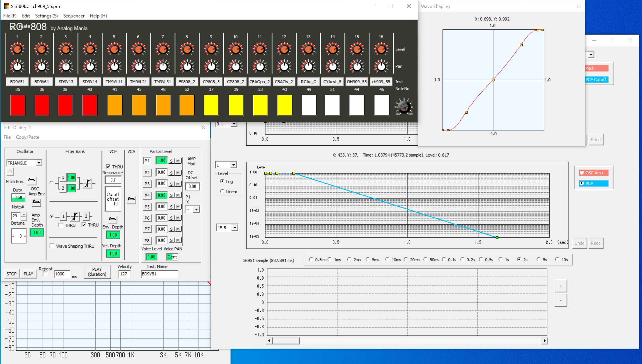Toggle the VCF THRU checkbox
The width and height of the screenshot is (642, 364).
pos(108,166)
